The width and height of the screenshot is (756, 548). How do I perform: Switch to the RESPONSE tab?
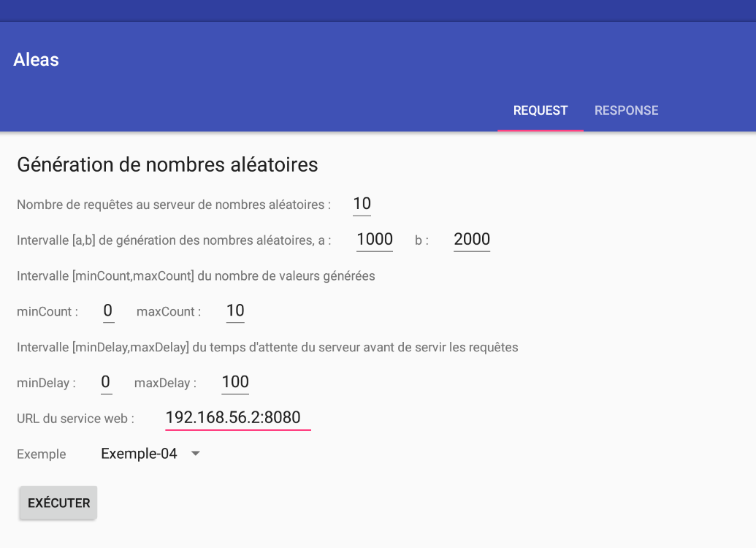click(x=626, y=110)
